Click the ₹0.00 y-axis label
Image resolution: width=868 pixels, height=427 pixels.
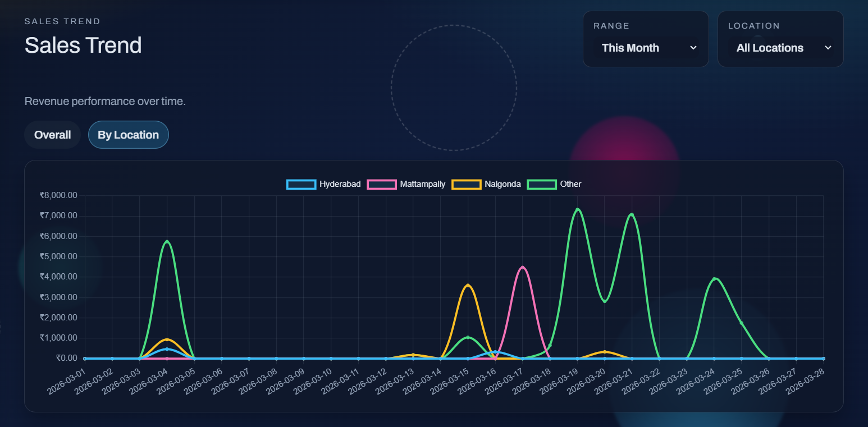click(x=67, y=358)
